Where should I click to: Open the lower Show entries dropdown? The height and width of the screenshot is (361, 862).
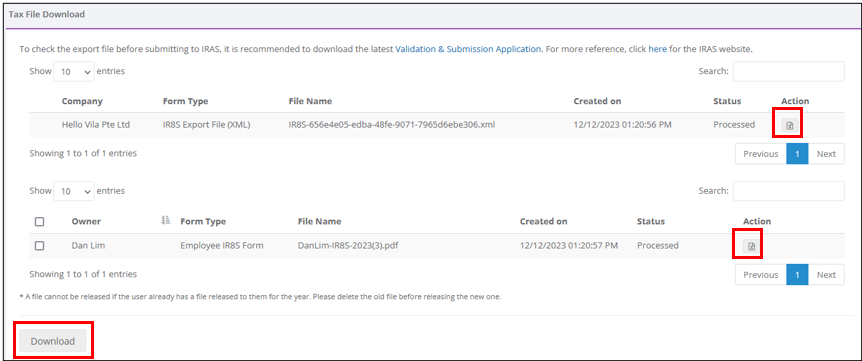(x=74, y=191)
